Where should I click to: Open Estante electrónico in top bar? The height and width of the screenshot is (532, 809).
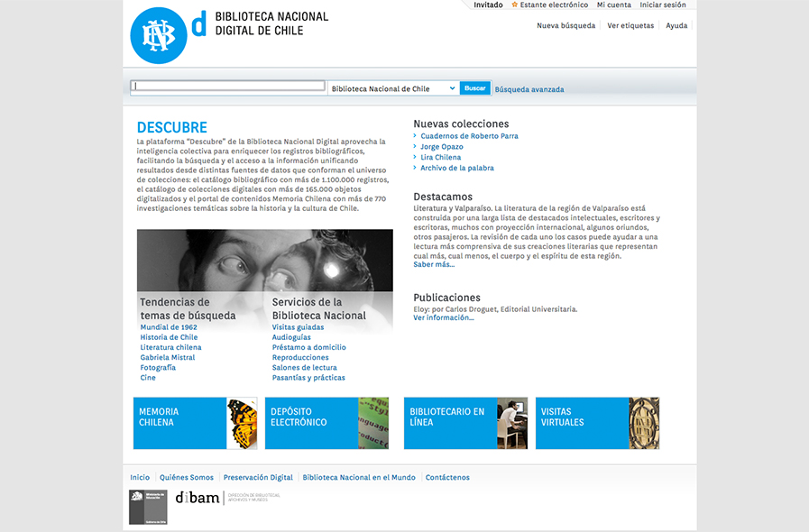pyautogui.click(x=554, y=5)
